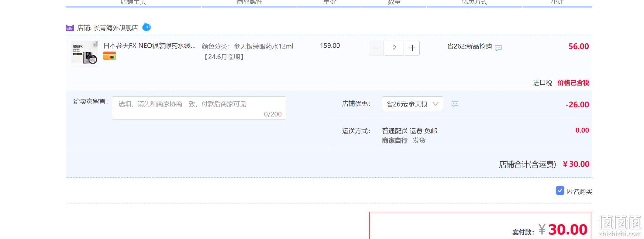
Task: Decrease the quantity with the minus button
Action: (376, 48)
